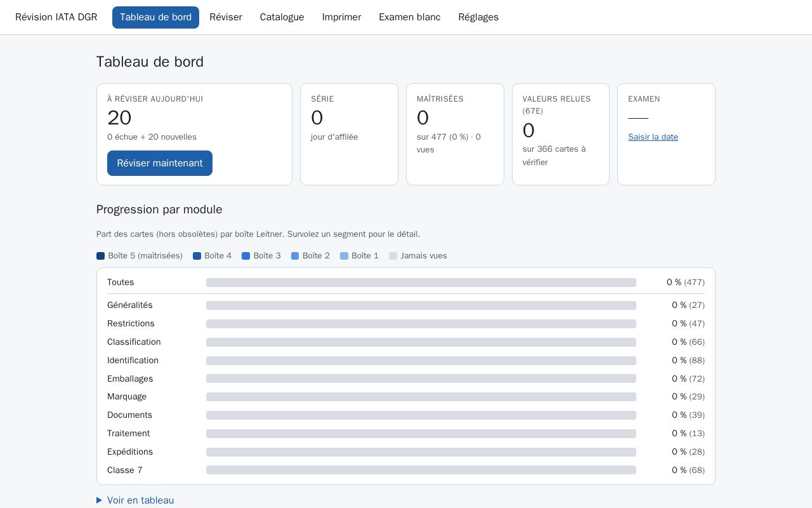The image size is (812, 508).
Task: Click the Réviser maintenant button
Action: (160, 163)
